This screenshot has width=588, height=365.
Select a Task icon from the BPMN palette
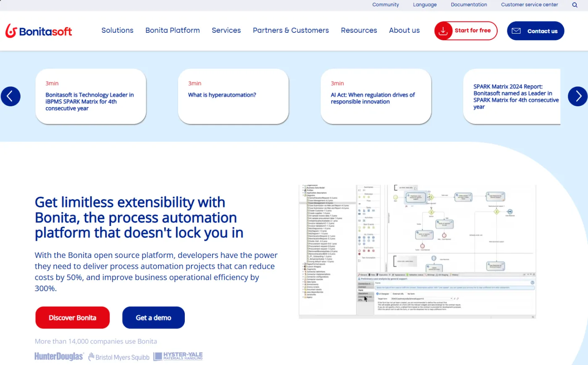point(359,210)
